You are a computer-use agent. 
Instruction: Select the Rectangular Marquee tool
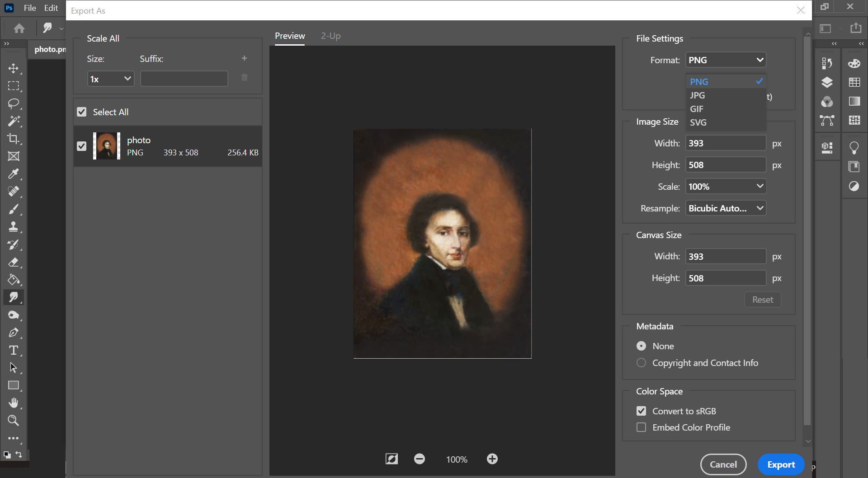coord(14,86)
